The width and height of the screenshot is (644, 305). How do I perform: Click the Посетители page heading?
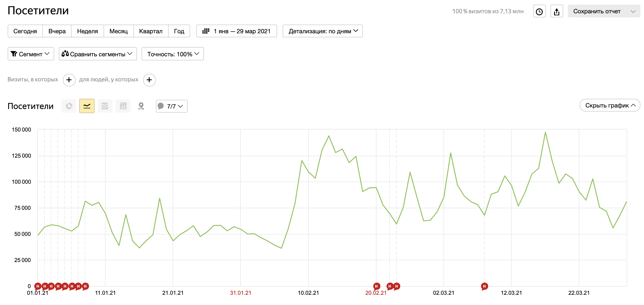(38, 10)
